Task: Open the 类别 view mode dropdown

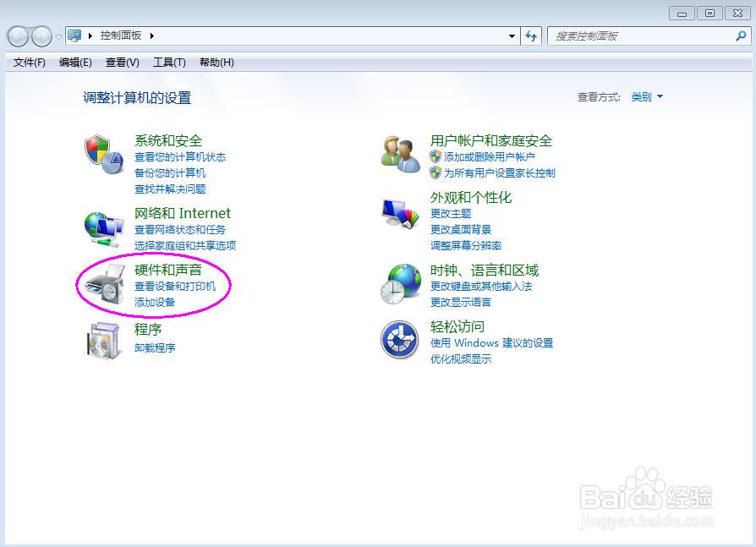Action: click(x=647, y=97)
